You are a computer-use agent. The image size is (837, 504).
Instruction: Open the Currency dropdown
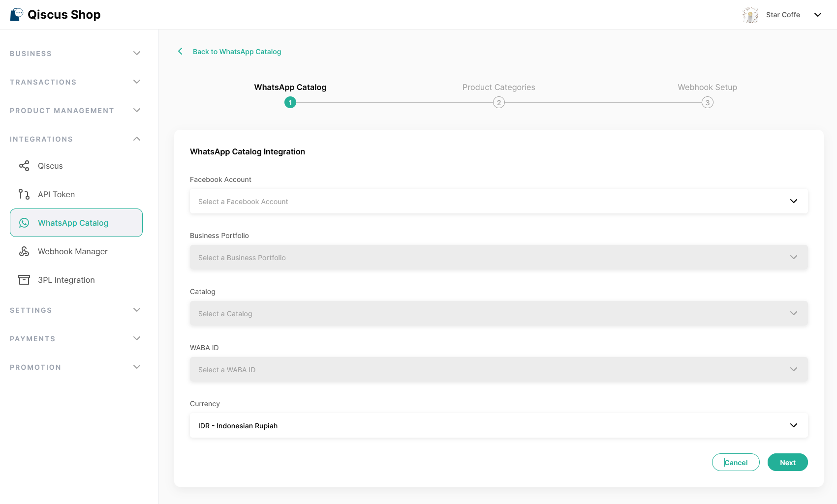[498, 425]
